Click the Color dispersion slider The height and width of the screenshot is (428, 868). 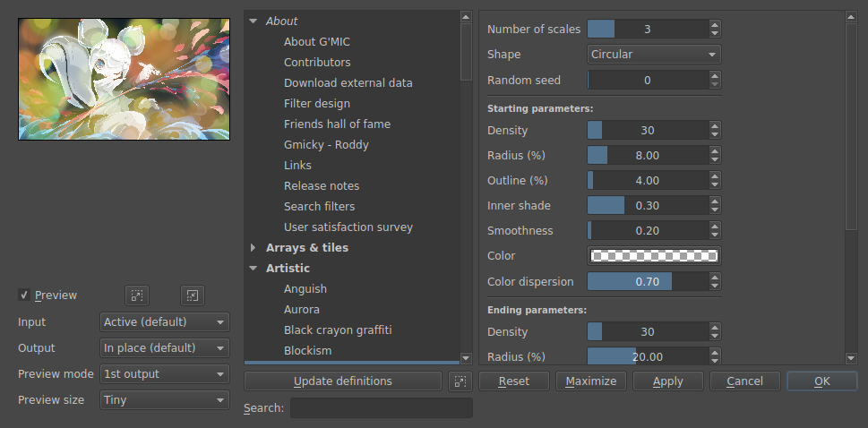point(645,282)
